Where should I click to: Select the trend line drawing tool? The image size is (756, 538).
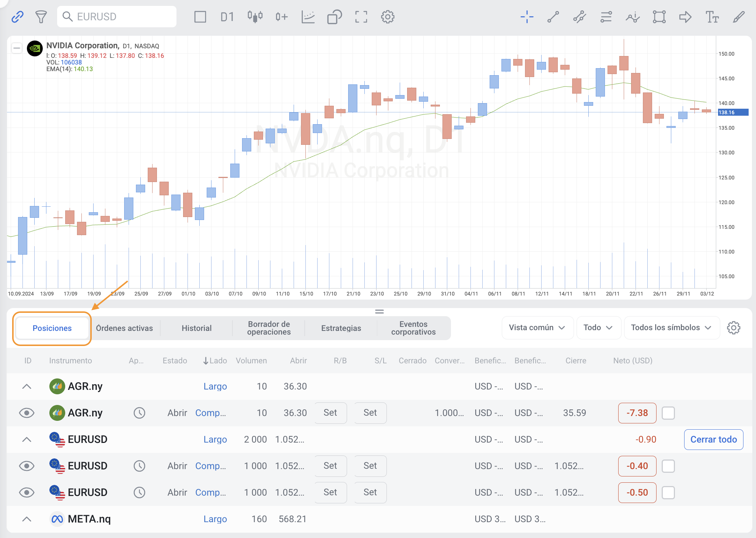(x=553, y=17)
